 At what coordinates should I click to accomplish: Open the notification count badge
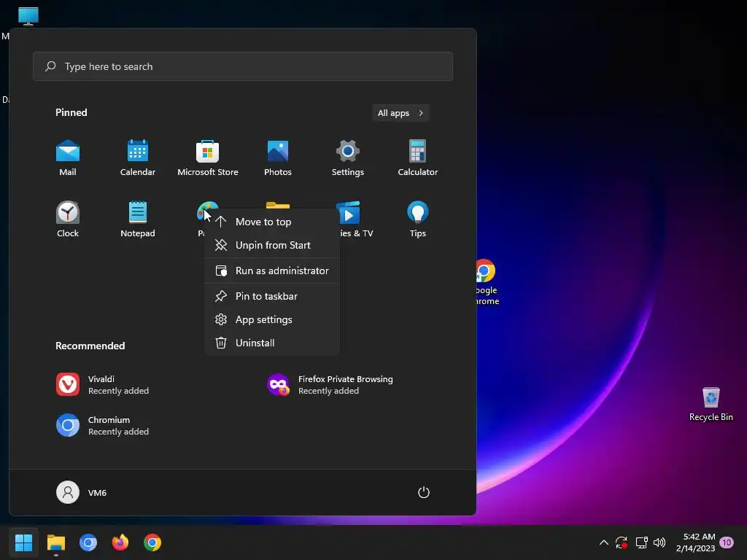pyautogui.click(x=726, y=542)
